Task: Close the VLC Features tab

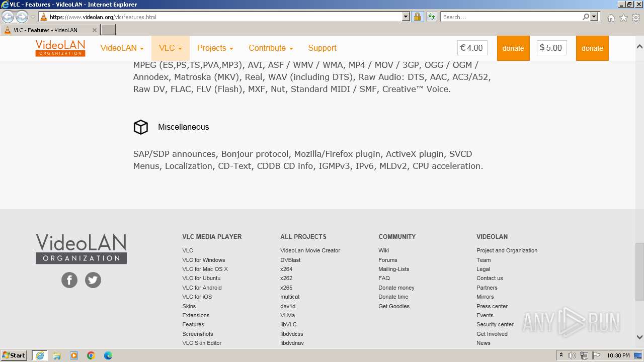Action: [x=95, y=30]
